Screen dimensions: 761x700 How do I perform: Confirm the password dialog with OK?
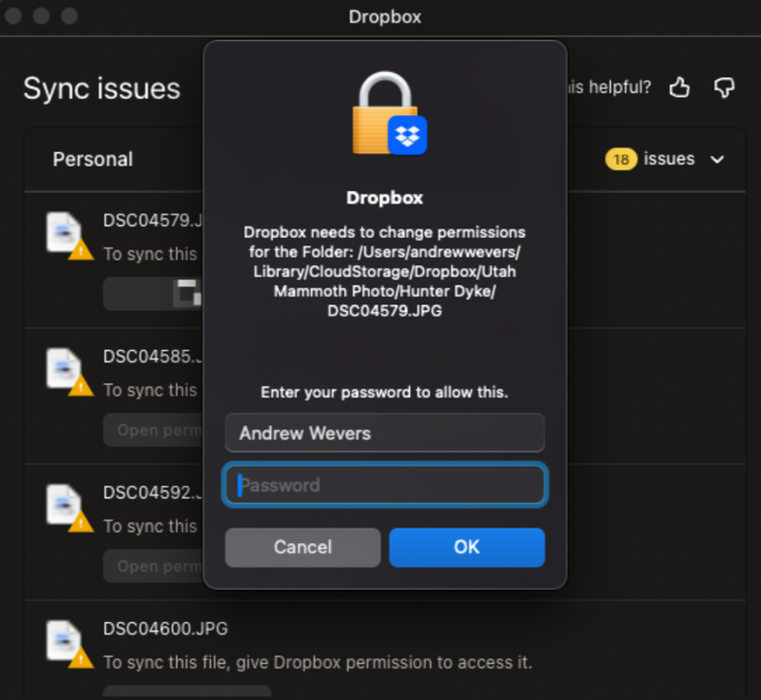point(466,547)
